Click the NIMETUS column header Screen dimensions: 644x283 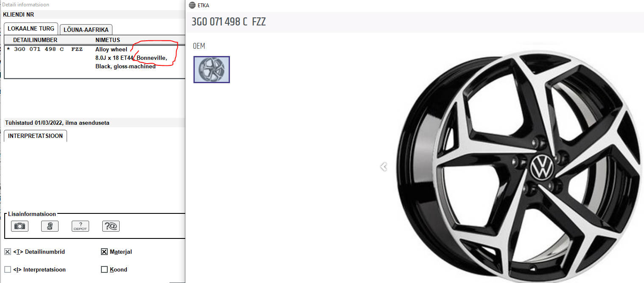[108, 40]
